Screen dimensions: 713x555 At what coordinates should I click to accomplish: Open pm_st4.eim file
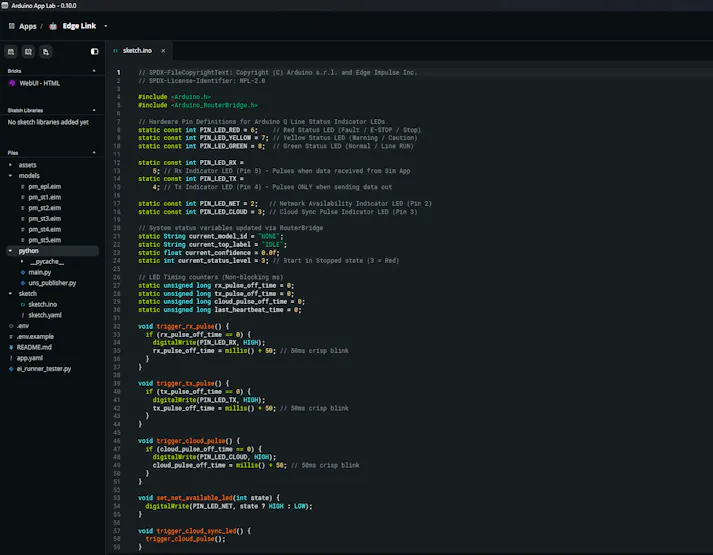click(45, 230)
